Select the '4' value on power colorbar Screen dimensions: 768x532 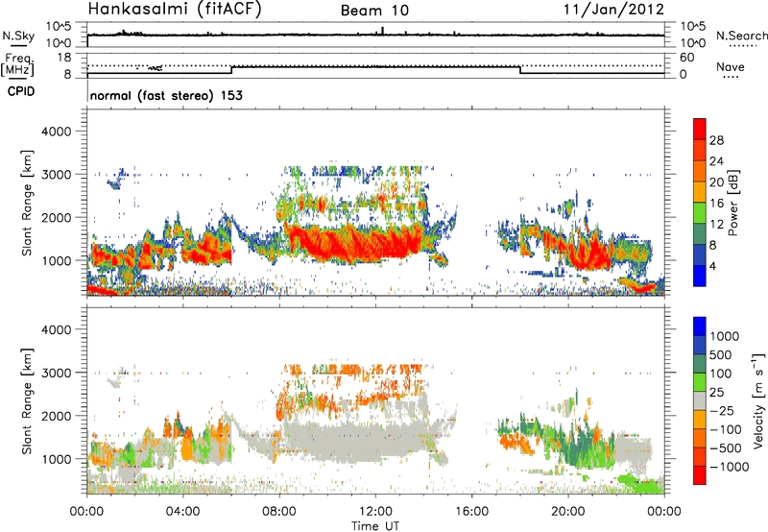pos(713,267)
